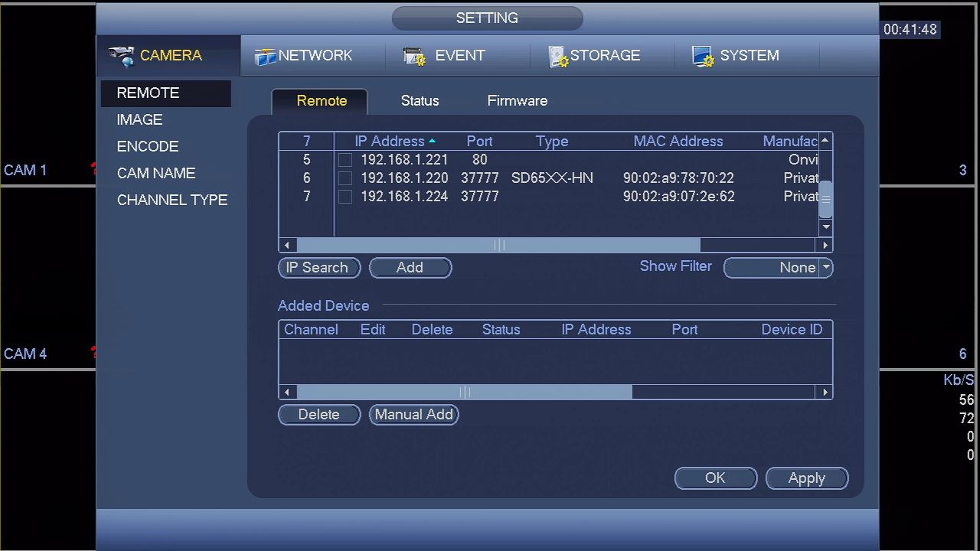This screenshot has width=980, height=551.
Task: Open the STORAGE disk icon
Action: 558,57
